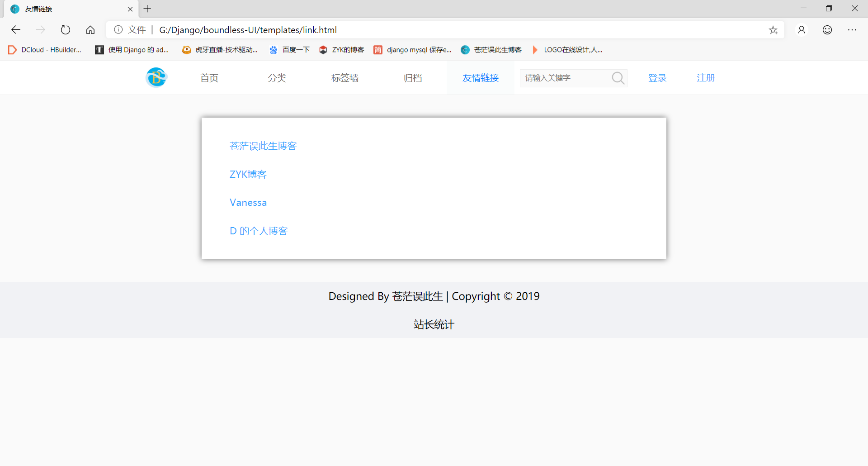The width and height of the screenshot is (868, 466).
Task: Select 标签墙 in navigation bar
Action: [345, 78]
